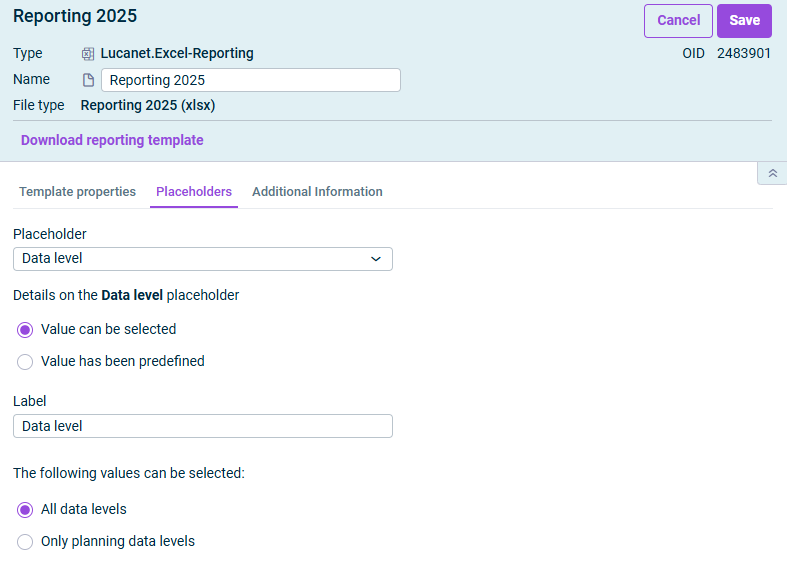
Task: Focus the Name input containing Reporting 2025
Action: pos(250,80)
